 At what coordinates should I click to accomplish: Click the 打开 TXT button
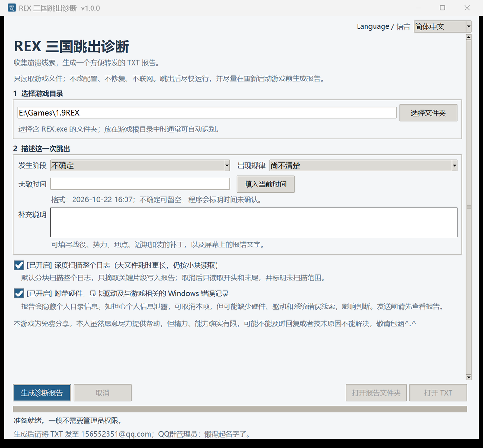438,393
